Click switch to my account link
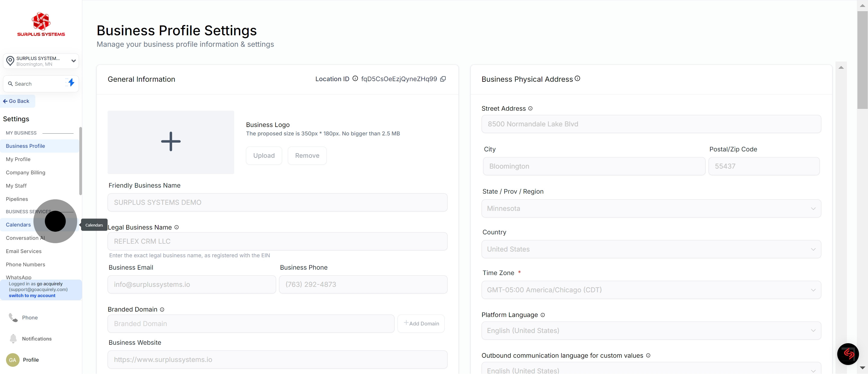 pyautogui.click(x=32, y=295)
